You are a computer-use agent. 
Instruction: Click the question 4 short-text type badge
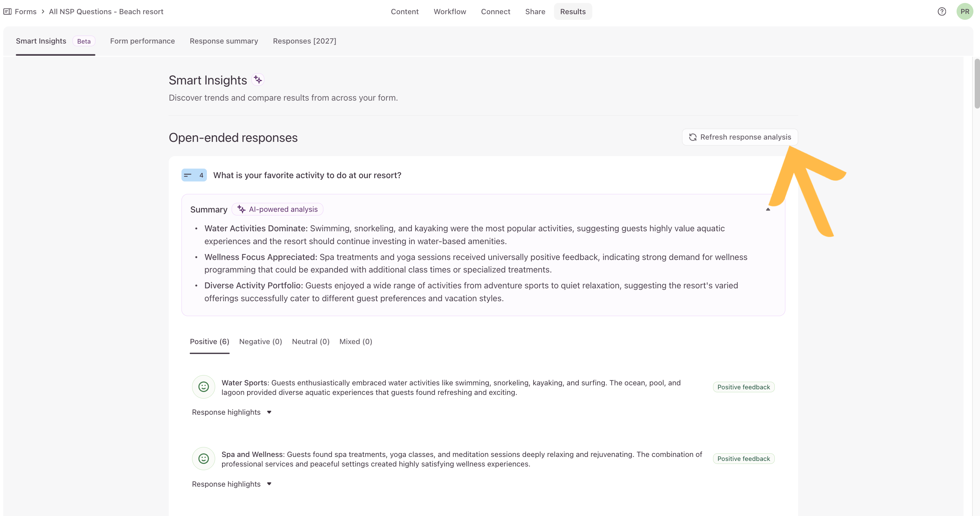tap(194, 175)
